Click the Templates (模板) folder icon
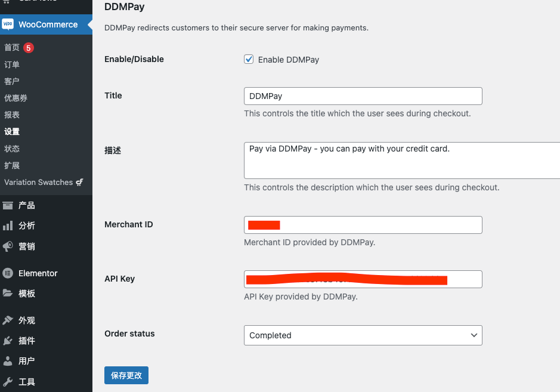 point(8,294)
